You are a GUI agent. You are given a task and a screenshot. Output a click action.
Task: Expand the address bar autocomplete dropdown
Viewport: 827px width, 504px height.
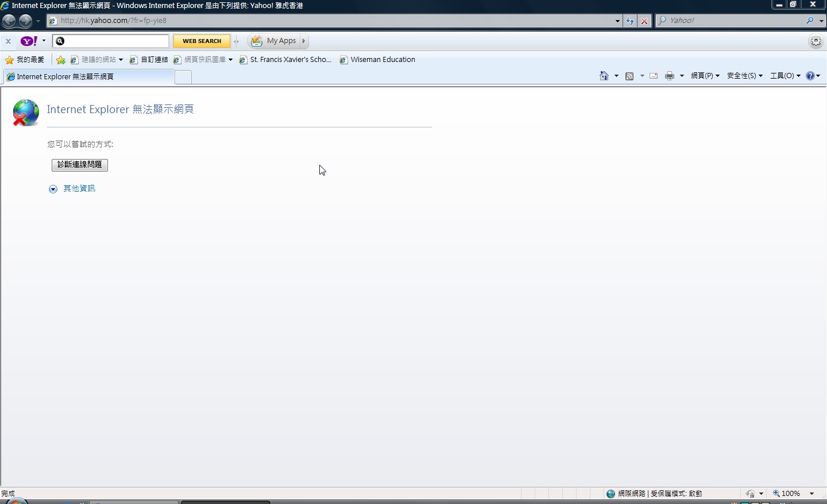(617, 21)
